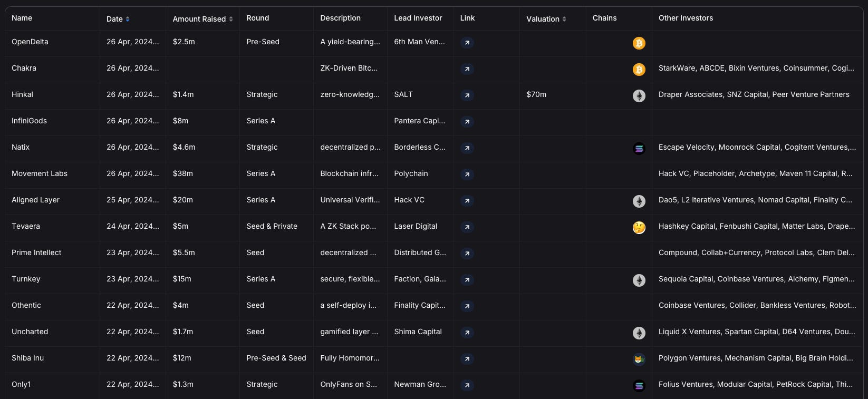This screenshot has width=868, height=399.
Task: Click the Shima Capital lead investor cell
Action: coord(418,332)
